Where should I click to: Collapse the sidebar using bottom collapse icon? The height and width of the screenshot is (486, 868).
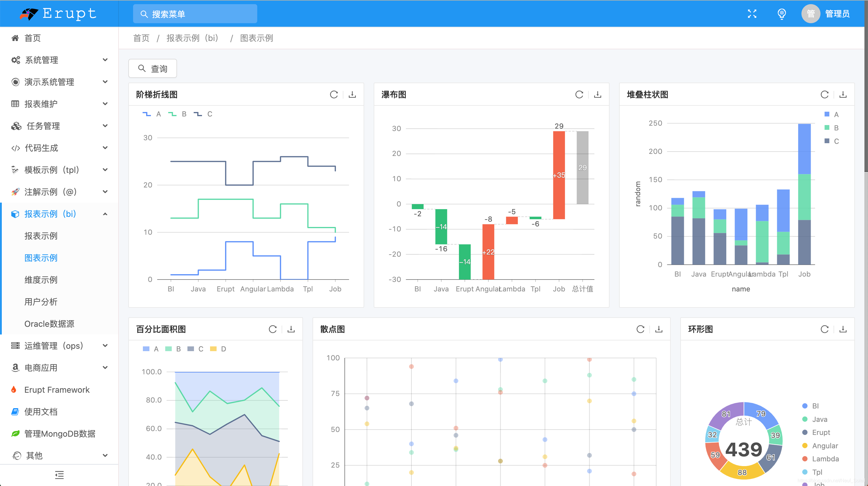coord(59,475)
